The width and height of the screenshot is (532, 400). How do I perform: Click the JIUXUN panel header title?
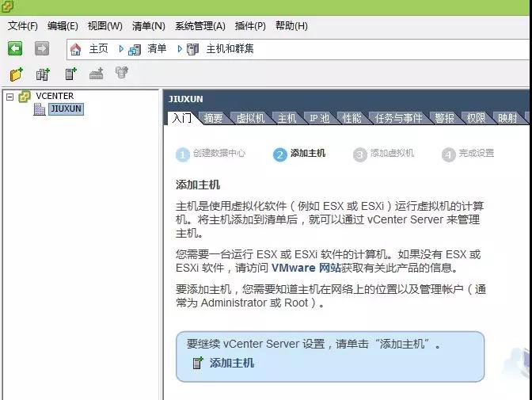tap(186, 99)
